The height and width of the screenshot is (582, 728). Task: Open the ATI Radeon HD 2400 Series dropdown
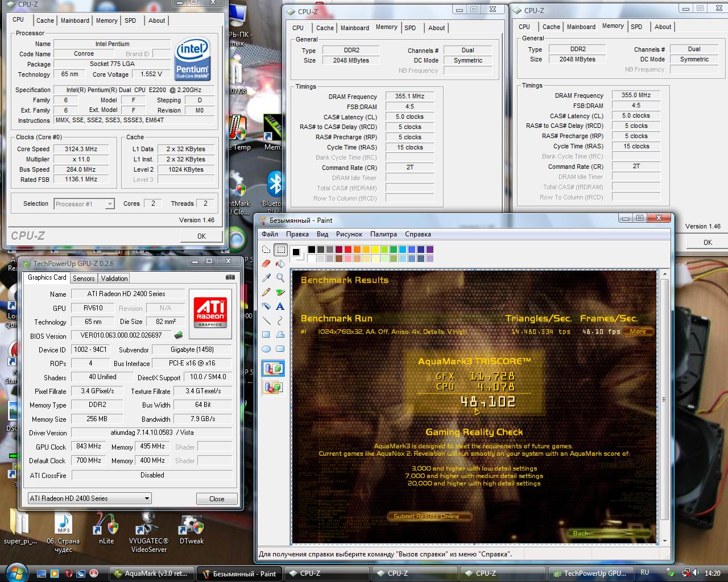(90, 498)
